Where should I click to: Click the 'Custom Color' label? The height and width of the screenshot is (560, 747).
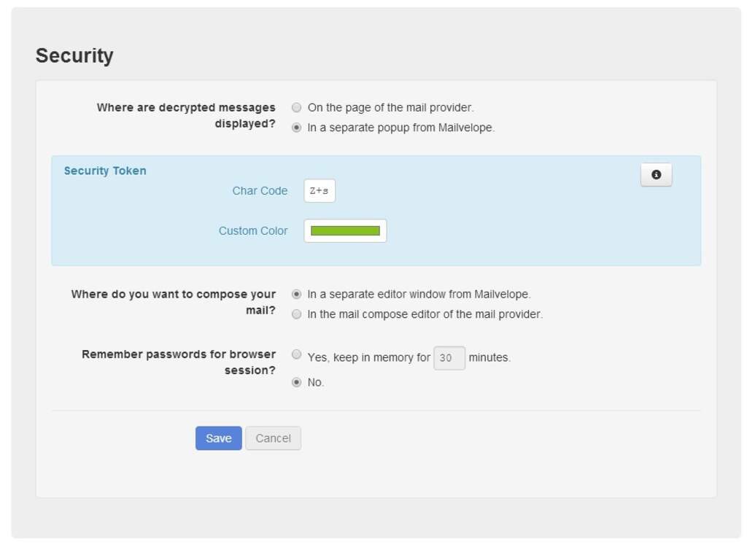click(x=253, y=231)
